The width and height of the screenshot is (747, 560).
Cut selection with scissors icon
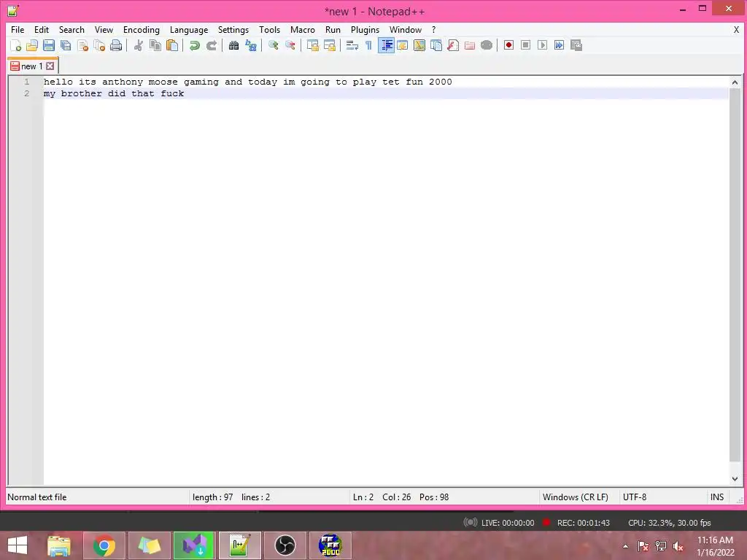pyautogui.click(x=139, y=45)
